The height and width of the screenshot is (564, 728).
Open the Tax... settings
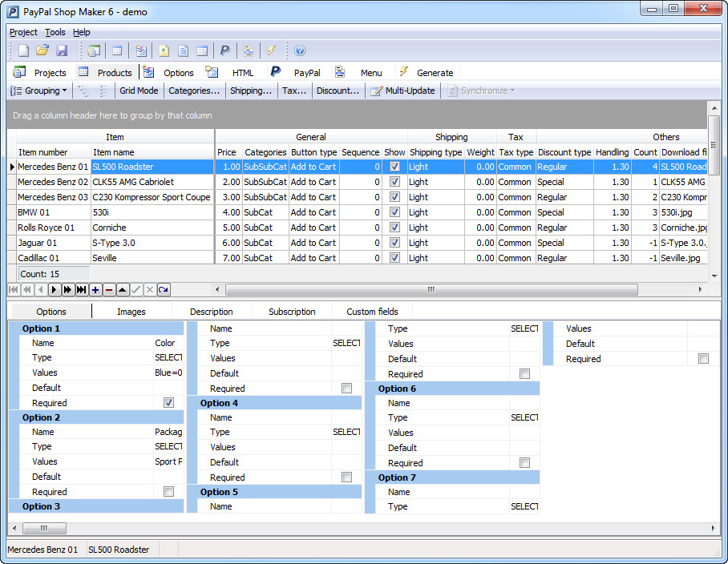click(x=294, y=91)
